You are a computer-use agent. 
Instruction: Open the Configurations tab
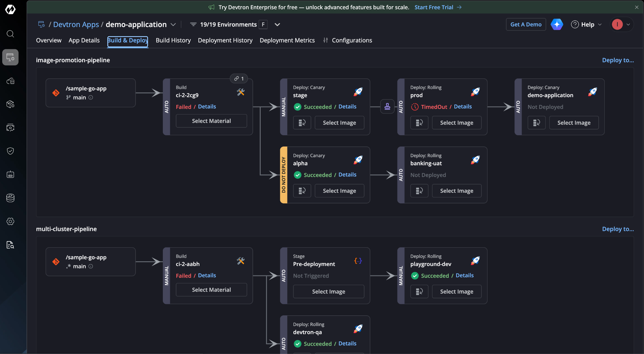click(347, 40)
